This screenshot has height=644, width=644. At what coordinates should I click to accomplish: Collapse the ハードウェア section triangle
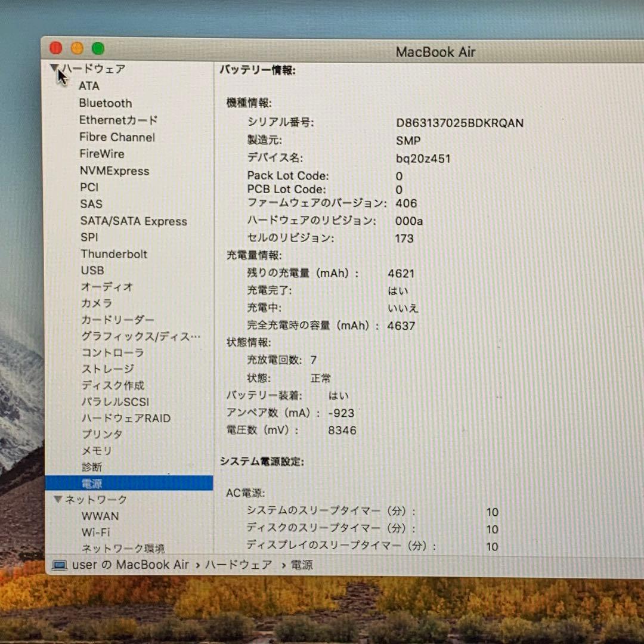point(54,67)
